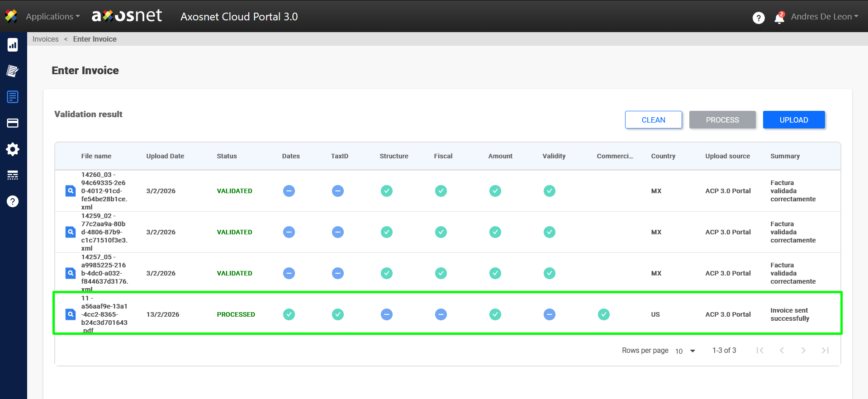Open the payments card icon in sidebar
Screen dimensions: 868x399
13,123
